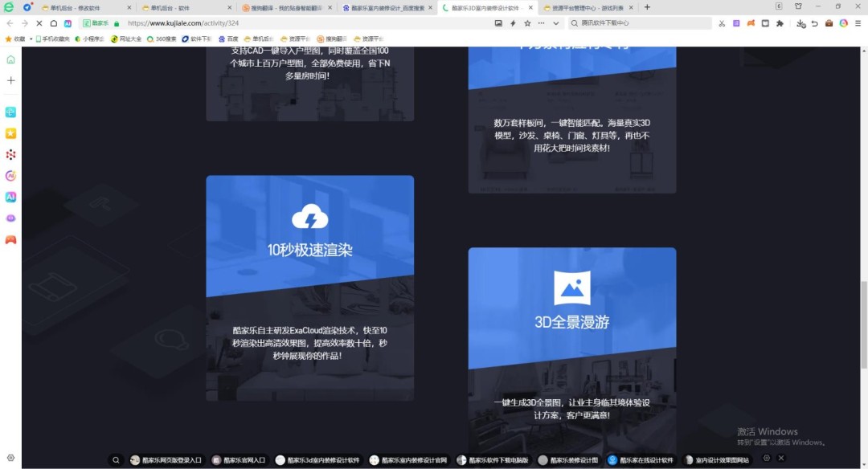Viewport: 868px width, 469px height.
Task: Expand the dropdown arrow next to 收藏
Action: (x=31, y=38)
